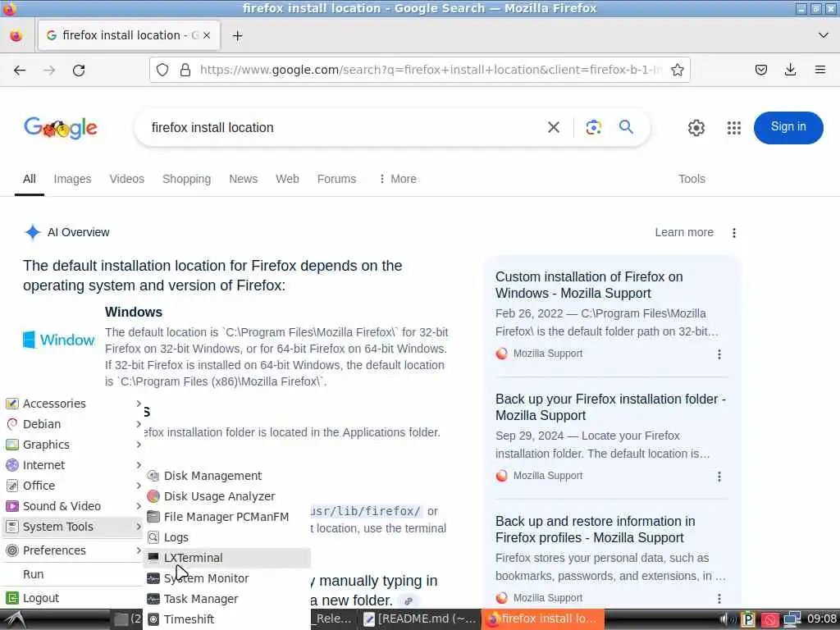Open File Manager PCManFM
The image size is (840, 630).
[228, 517]
